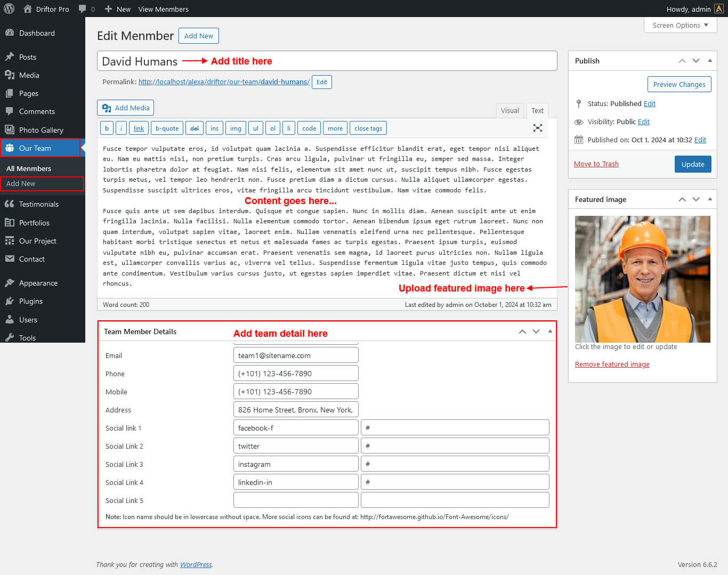Click Preview Changes button
This screenshot has height=575, width=728.
click(x=679, y=84)
